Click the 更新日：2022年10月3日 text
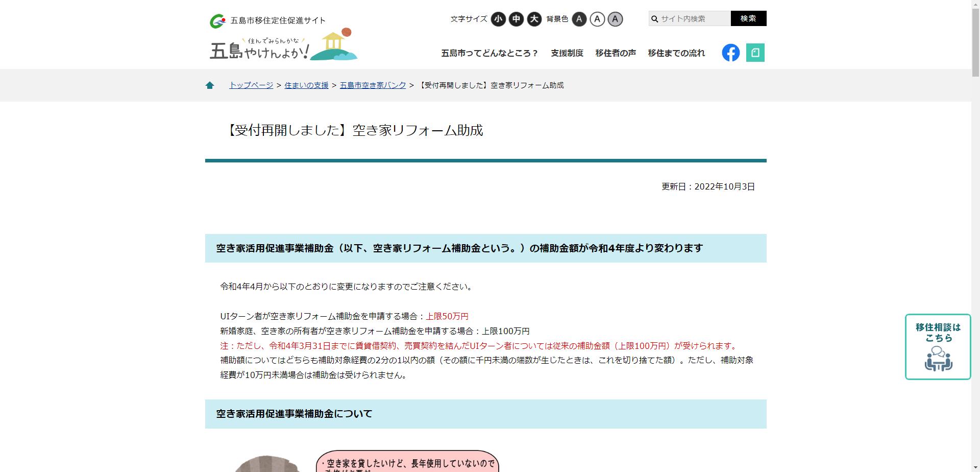 coord(708,187)
